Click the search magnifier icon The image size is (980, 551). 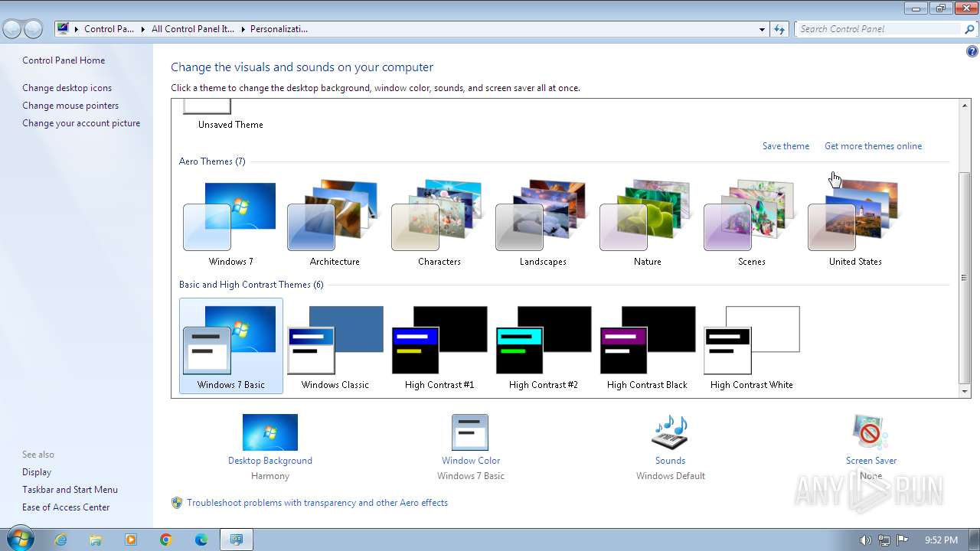click(970, 29)
